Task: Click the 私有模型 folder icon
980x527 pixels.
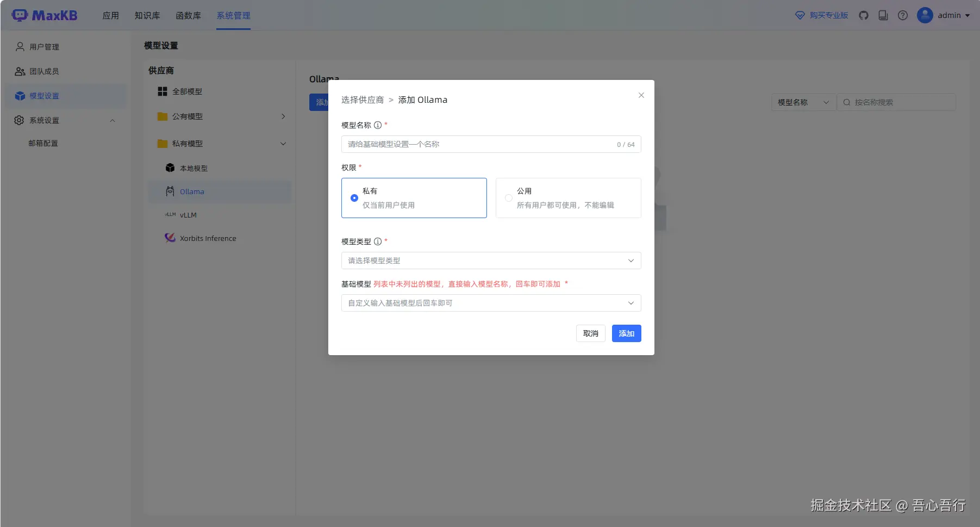Action: (163, 144)
